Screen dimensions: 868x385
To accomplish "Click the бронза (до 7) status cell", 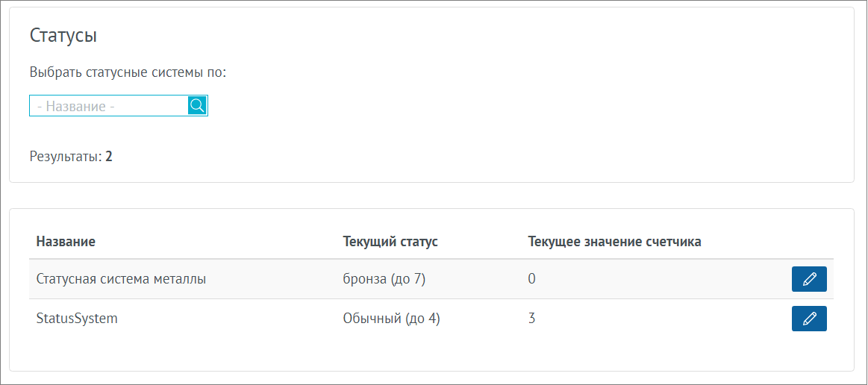I will point(384,279).
